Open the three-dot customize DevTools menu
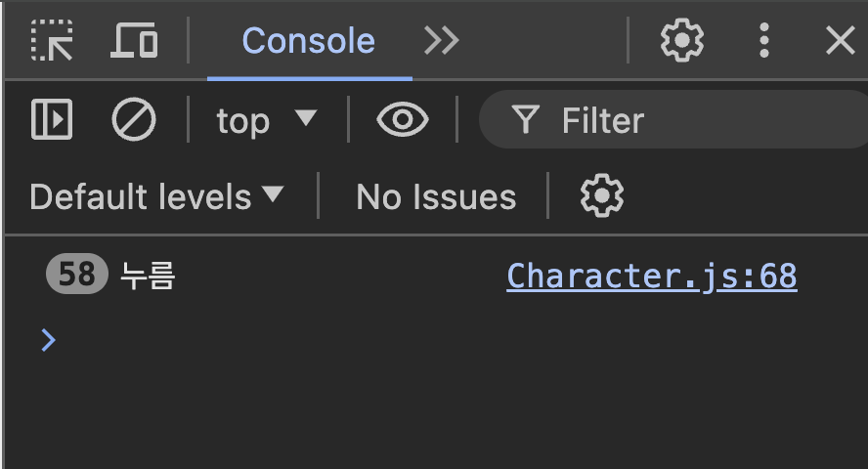This screenshot has width=868, height=469. pos(764,40)
